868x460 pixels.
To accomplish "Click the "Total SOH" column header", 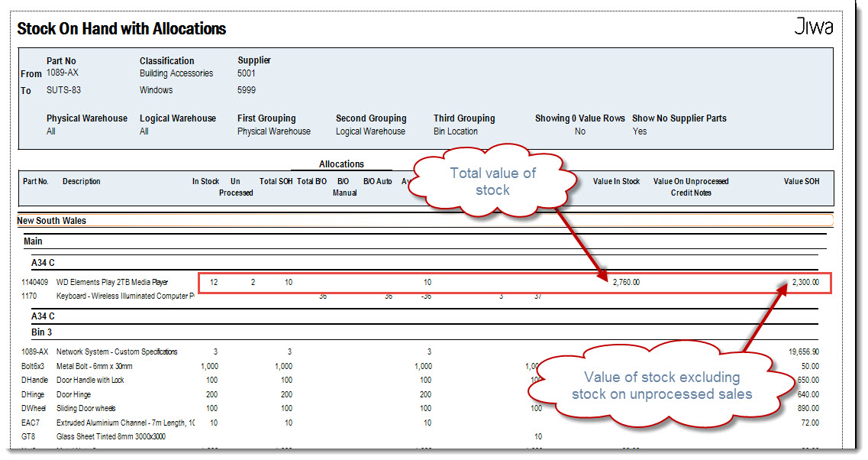I will coord(276,181).
